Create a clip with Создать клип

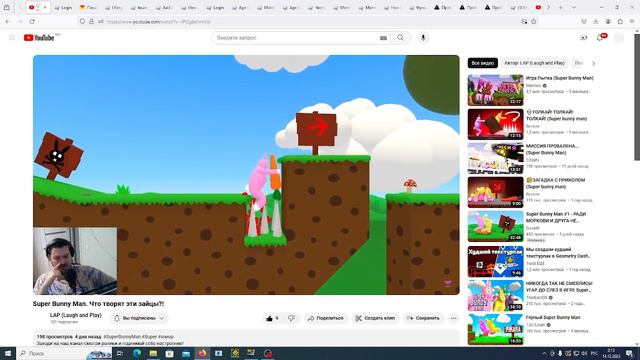[x=376, y=318]
